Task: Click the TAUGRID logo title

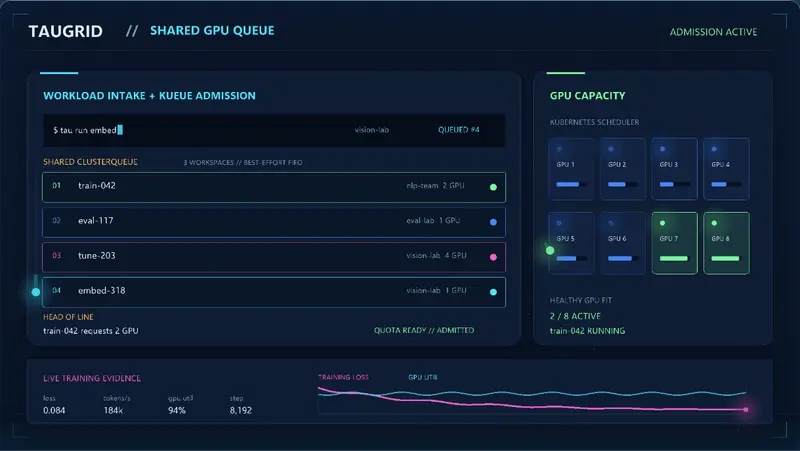Action: point(65,31)
